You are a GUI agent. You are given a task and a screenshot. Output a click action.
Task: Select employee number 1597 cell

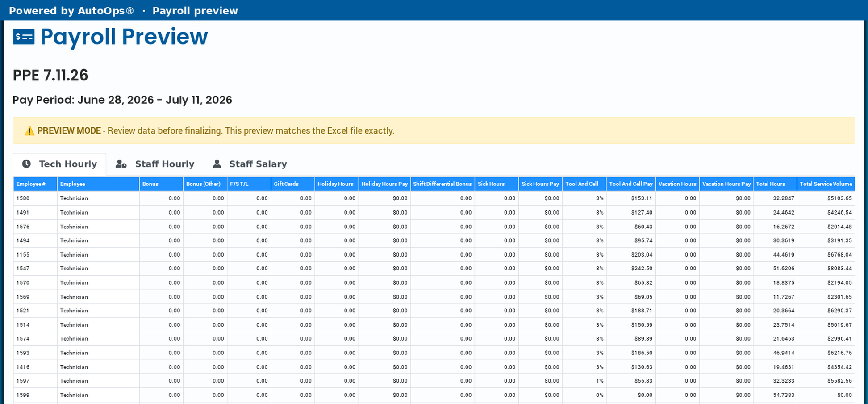point(35,381)
